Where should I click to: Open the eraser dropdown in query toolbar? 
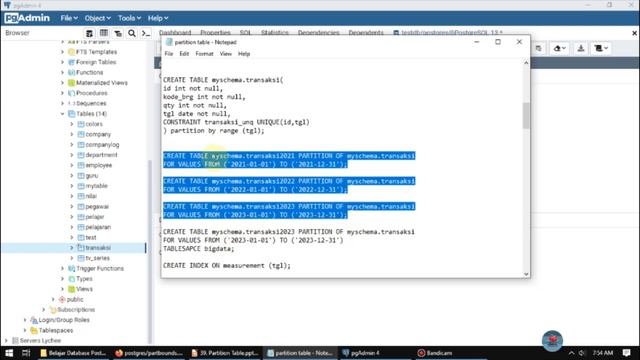tap(559, 48)
